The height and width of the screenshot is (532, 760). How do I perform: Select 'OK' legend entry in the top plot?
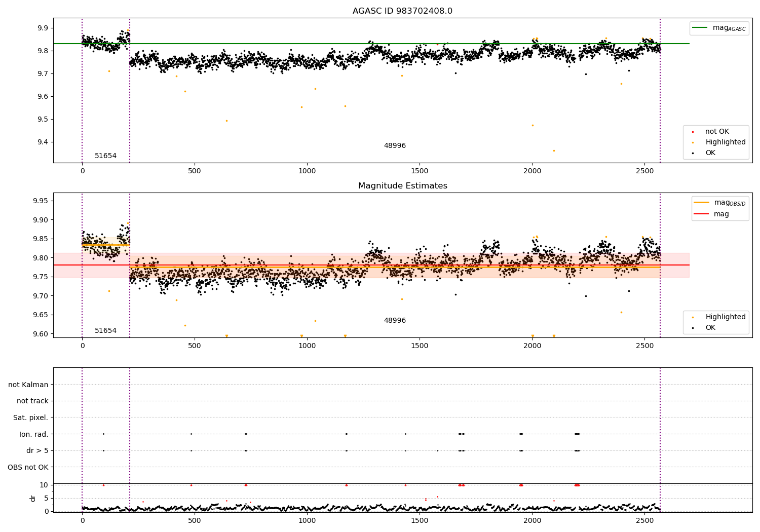[710, 153]
